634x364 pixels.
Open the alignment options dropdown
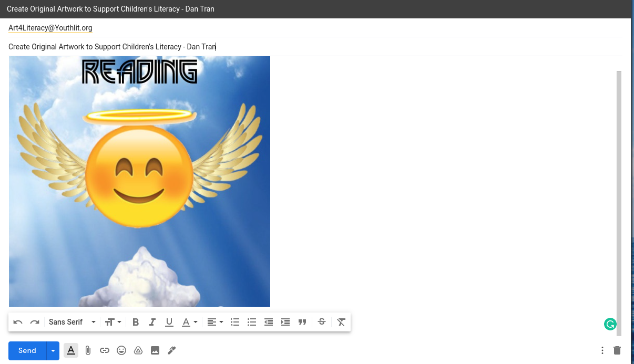click(215, 322)
